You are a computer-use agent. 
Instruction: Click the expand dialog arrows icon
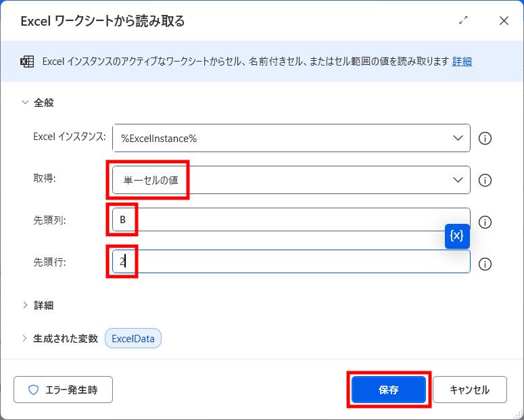point(463,20)
